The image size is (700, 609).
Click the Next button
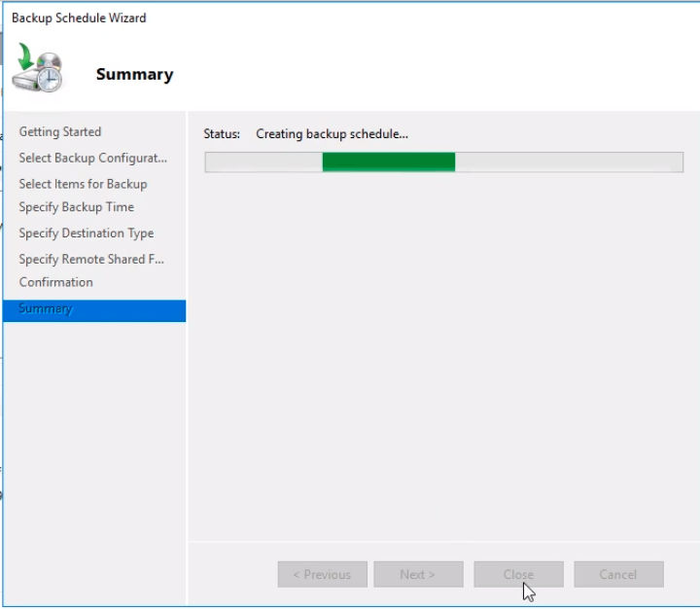tap(418, 574)
